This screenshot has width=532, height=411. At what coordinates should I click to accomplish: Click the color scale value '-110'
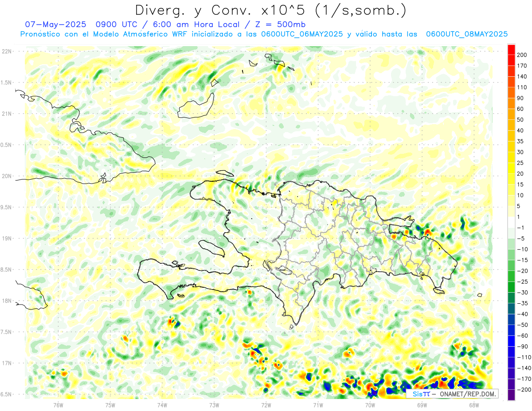525,357
